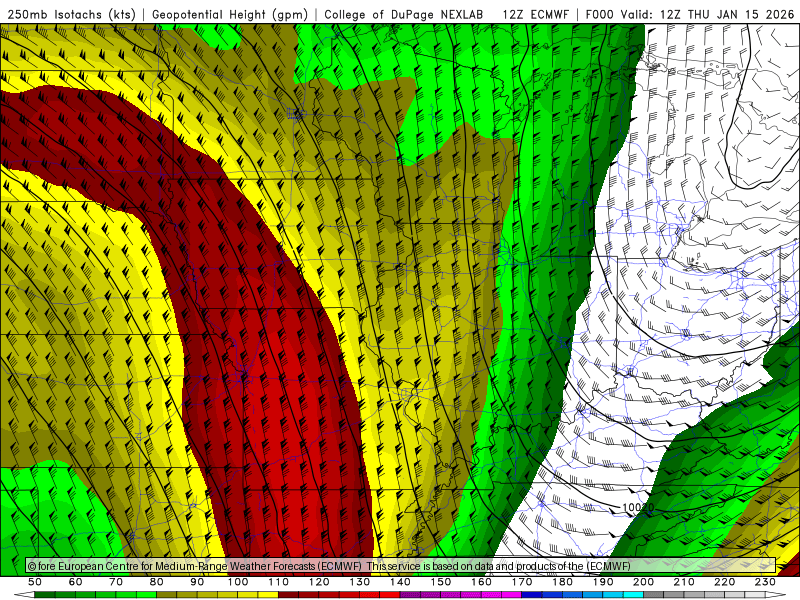Viewport: 800px width, 600px height.
Task: Click the '220' color bar label
Action: 724,582
